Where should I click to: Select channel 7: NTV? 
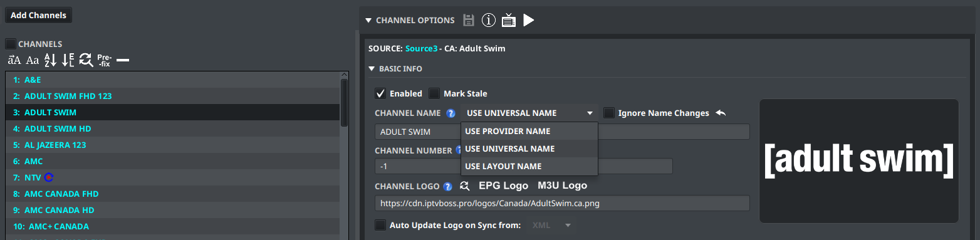[x=172, y=177]
